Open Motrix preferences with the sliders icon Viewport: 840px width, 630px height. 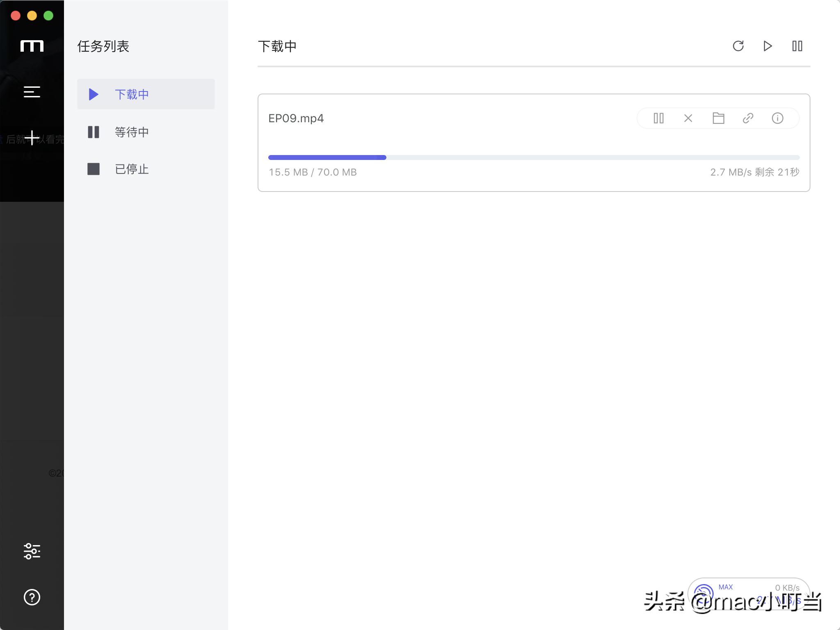point(32,552)
